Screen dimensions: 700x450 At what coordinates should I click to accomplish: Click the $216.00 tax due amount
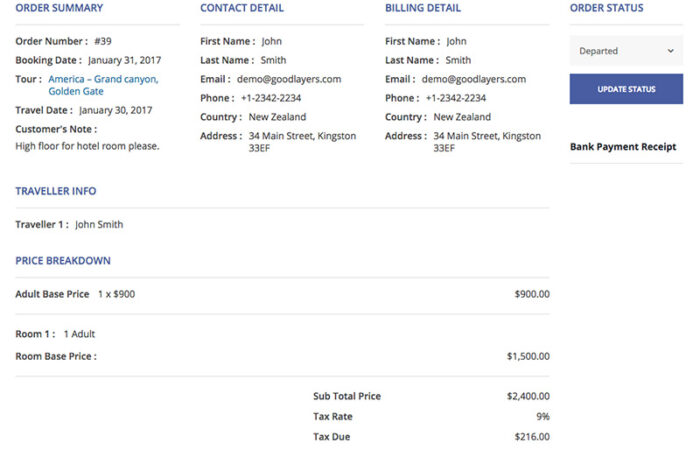tap(531, 437)
